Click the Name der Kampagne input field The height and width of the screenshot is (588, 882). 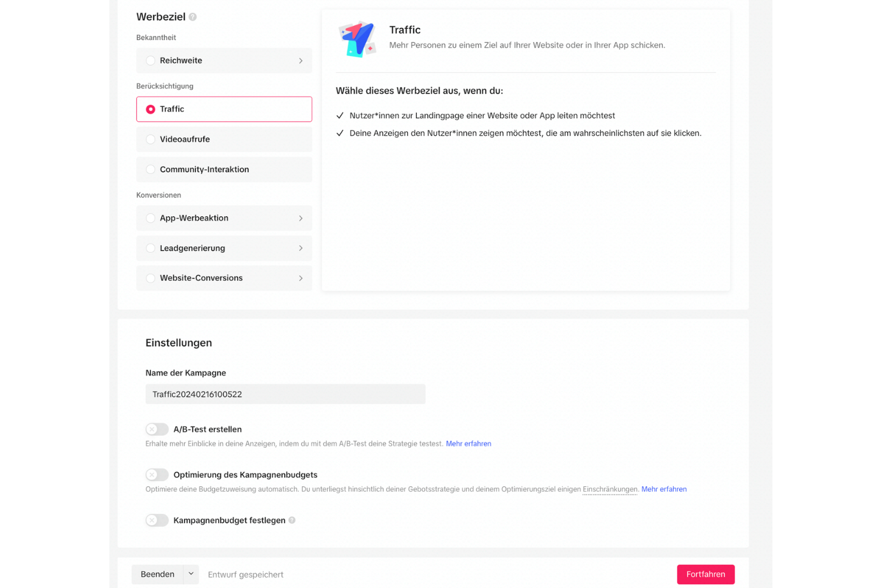pos(285,394)
